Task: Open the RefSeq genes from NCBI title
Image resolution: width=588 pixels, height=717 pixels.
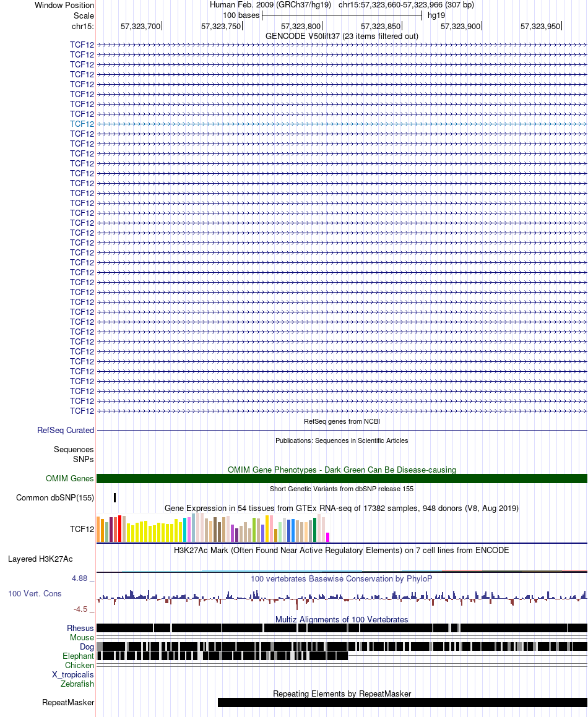Action: point(342,421)
